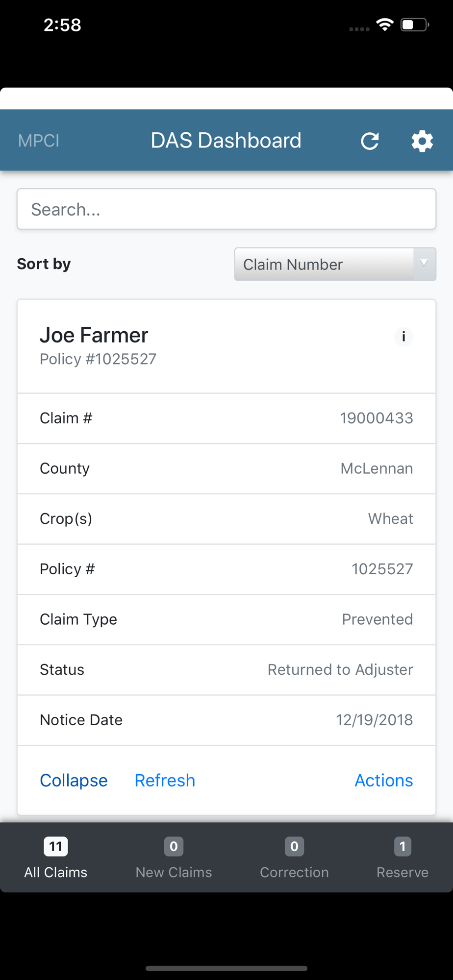
Task: Click the Sort by dropdown arrow
Action: (x=425, y=264)
